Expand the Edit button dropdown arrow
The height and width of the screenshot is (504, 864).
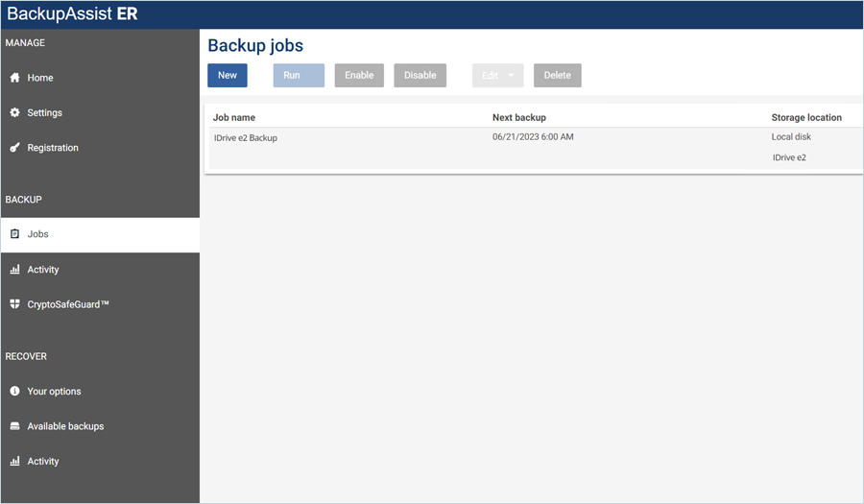tap(512, 76)
